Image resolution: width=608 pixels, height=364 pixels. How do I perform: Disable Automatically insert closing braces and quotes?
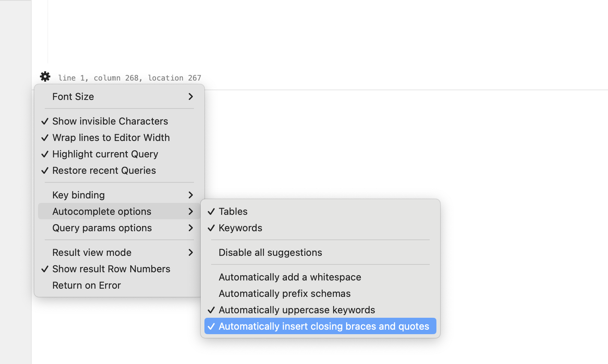pos(324,326)
